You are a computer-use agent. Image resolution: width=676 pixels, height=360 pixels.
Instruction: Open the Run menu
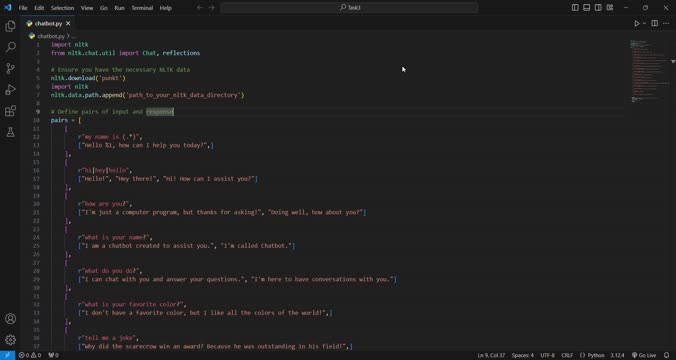point(119,8)
